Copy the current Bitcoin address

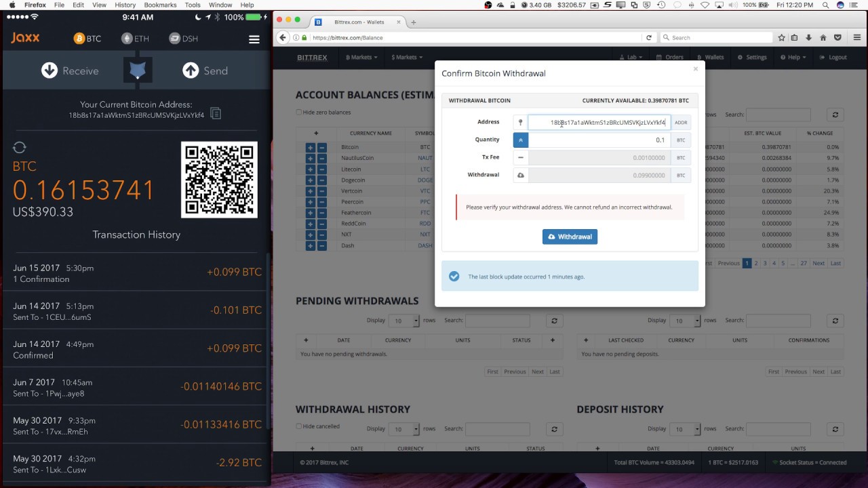coord(216,114)
